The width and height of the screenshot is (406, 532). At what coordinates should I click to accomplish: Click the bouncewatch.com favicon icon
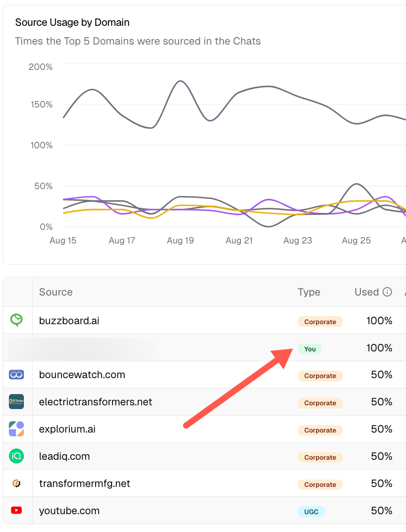pos(16,374)
